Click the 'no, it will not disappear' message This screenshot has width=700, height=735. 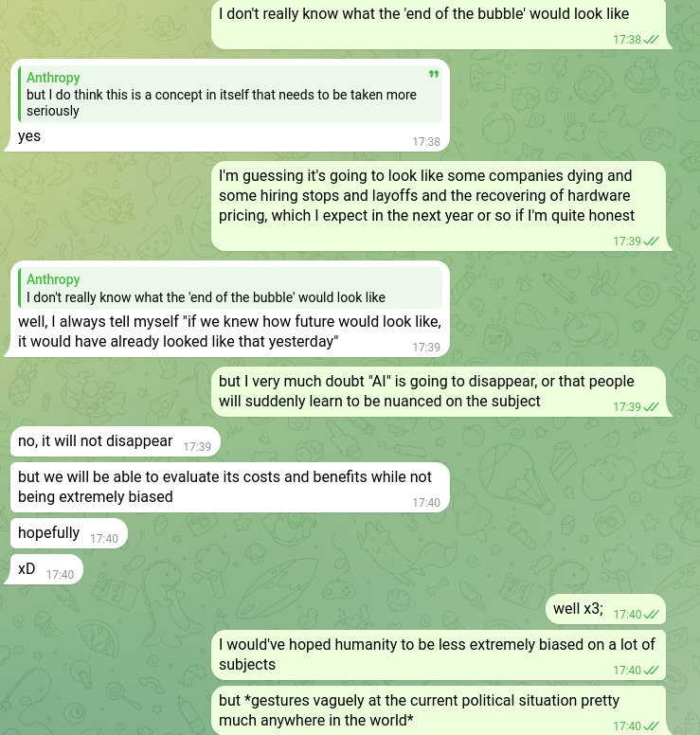96,440
